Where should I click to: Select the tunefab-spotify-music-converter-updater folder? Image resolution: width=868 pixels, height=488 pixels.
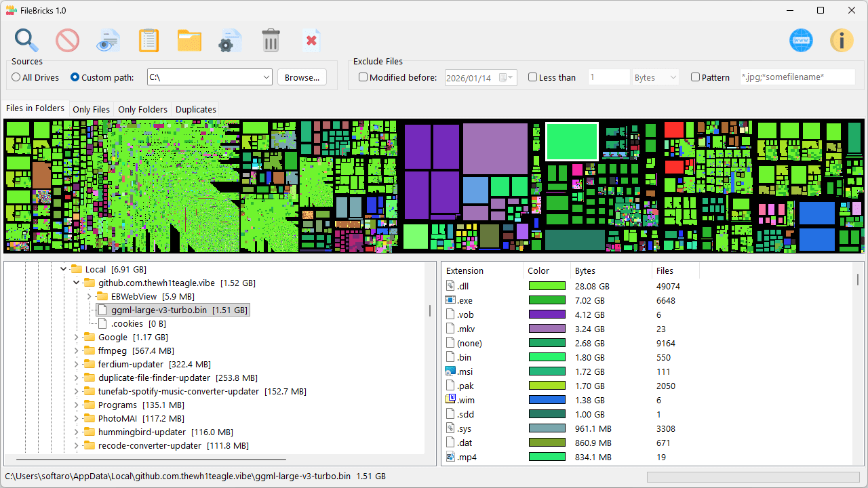click(x=194, y=391)
